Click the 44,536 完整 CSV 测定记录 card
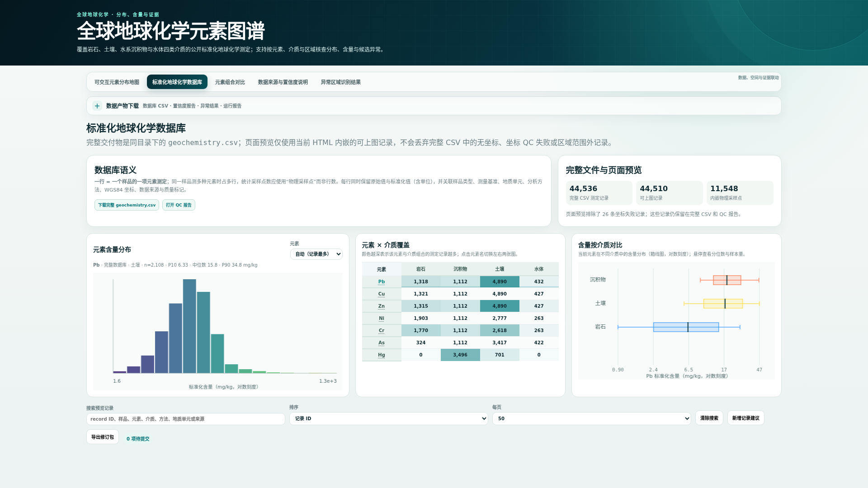 point(599,193)
